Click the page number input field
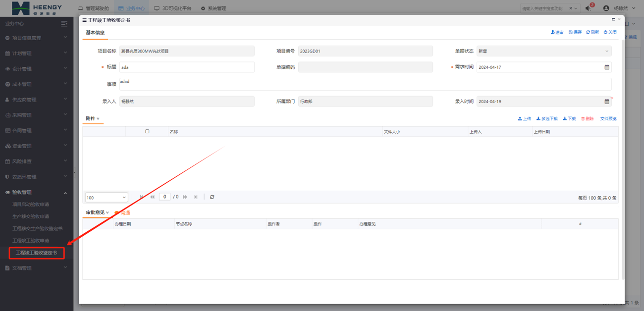 (165, 197)
